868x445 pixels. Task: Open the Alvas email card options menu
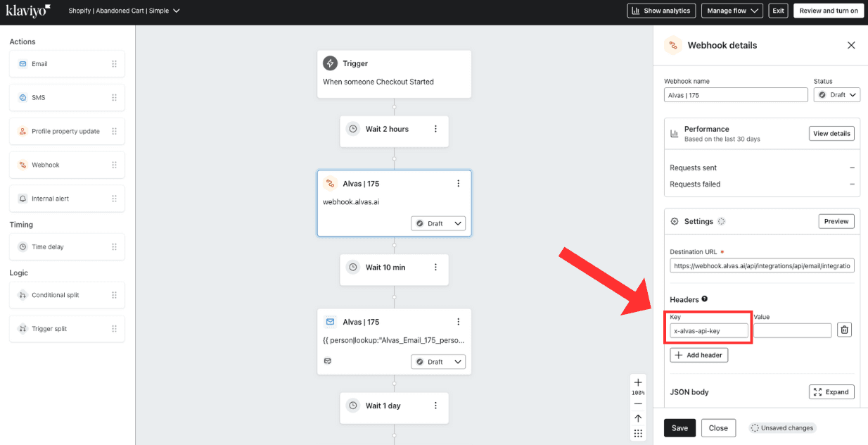coord(458,322)
